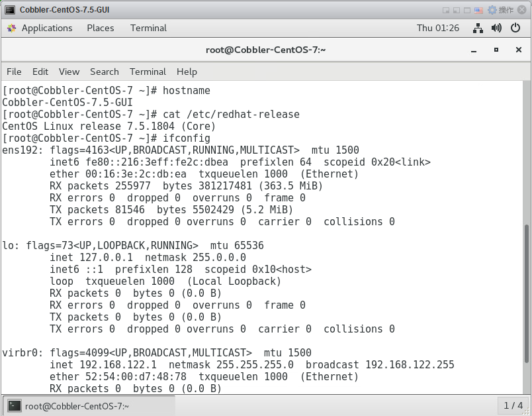Image resolution: width=532 pixels, height=416 pixels.
Task: Click the ifconfig command text
Action: (187, 138)
